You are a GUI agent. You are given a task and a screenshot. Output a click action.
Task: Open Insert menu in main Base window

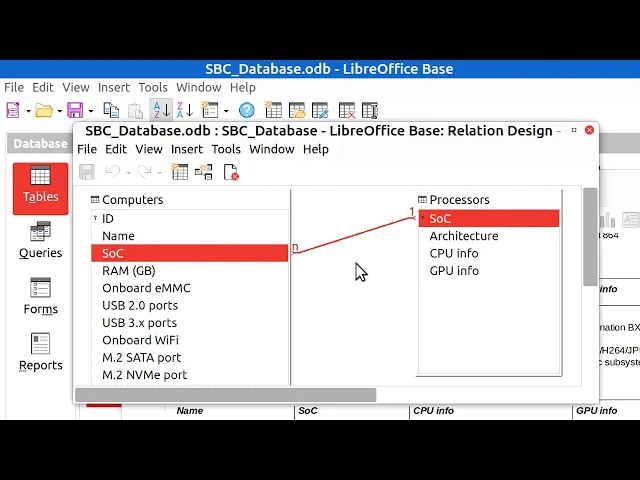coord(114,87)
